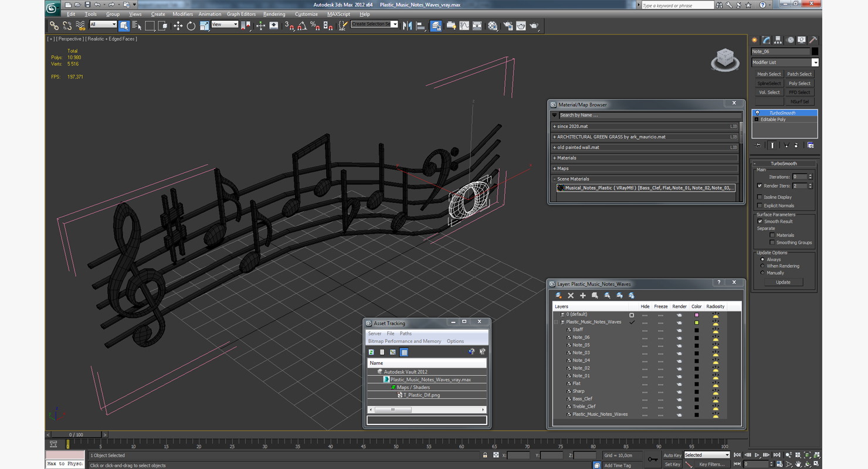Expand Editable Poly in modifier stack

pos(757,120)
